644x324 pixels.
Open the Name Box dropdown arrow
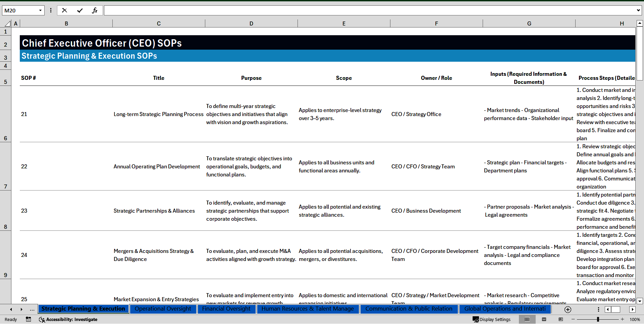click(40, 10)
